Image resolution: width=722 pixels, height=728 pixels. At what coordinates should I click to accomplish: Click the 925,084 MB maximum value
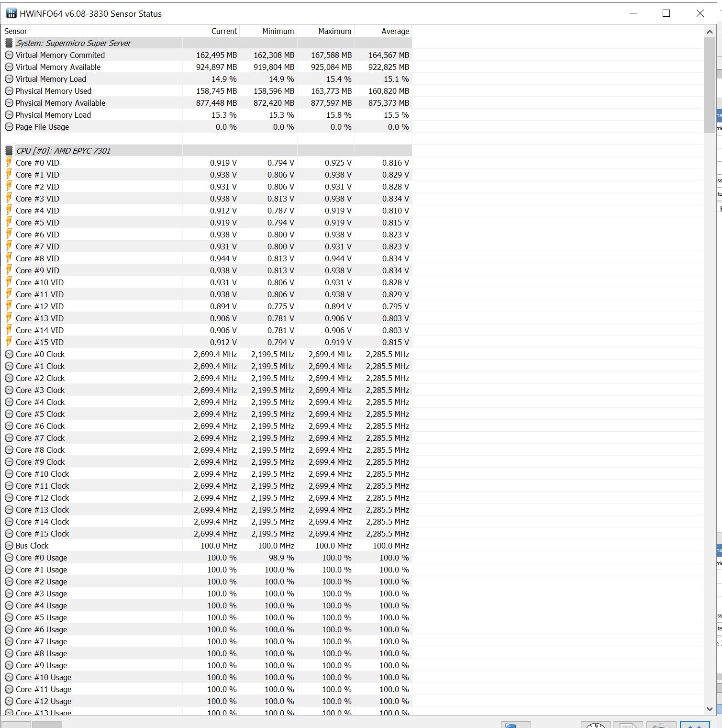(331, 67)
